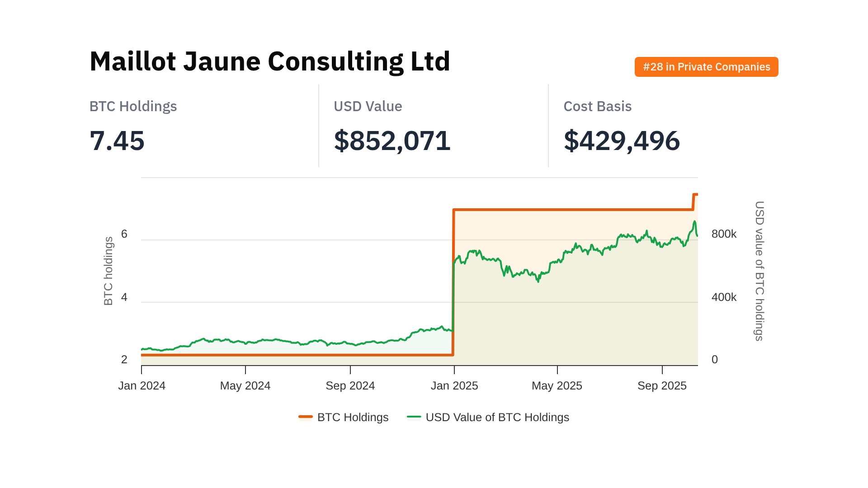Click the Jan 2025 x-axis label
This screenshot has height=488, width=868.
pyautogui.click(x=454, y=385)
